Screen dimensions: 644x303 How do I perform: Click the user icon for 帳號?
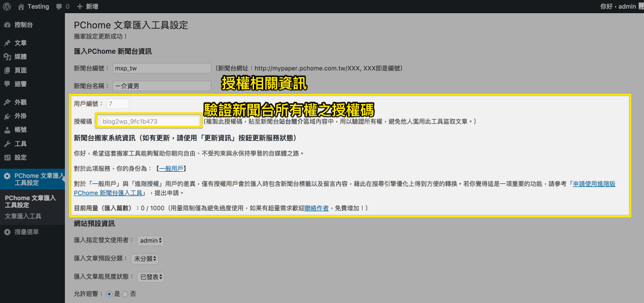[7, 130]
